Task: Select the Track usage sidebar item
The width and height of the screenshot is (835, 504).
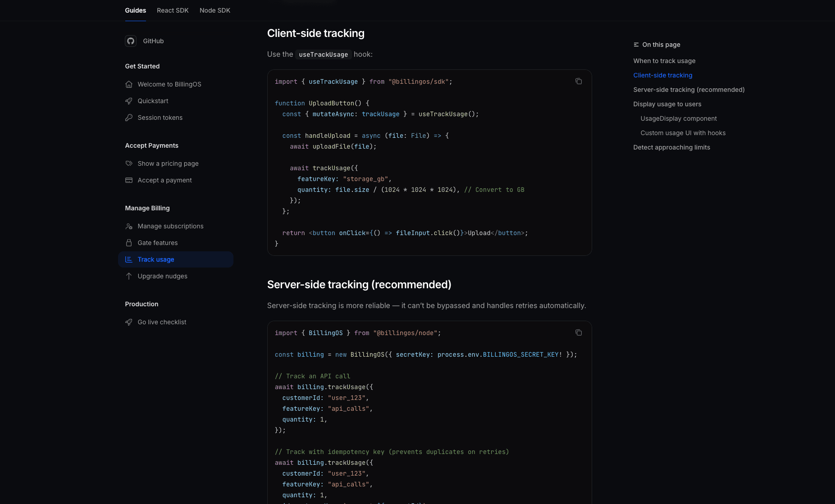Action: tap(176, 259)
